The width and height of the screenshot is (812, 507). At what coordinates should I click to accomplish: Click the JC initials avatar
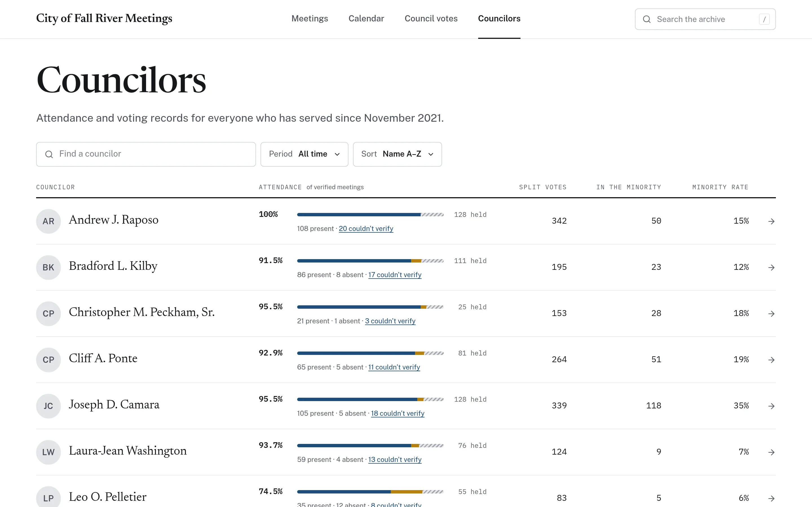tap(48, 406)
